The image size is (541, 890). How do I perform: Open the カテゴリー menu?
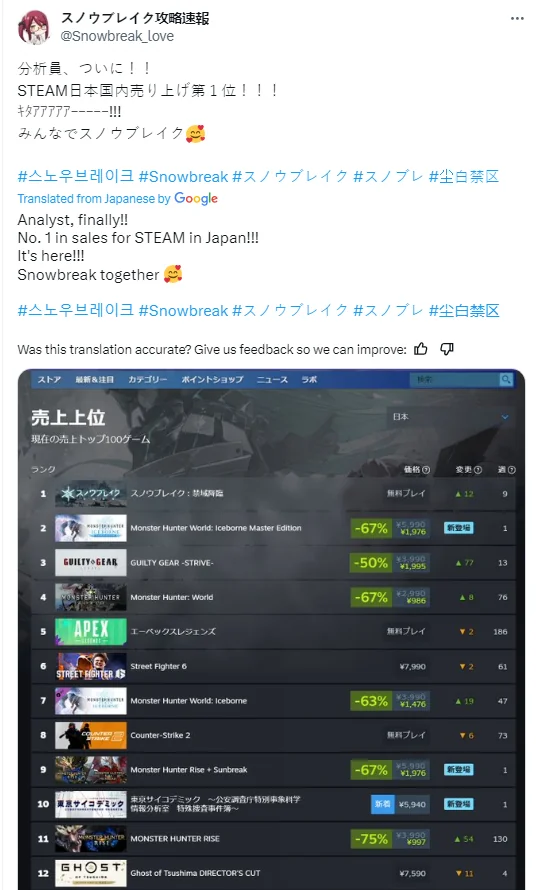(147, 379)
